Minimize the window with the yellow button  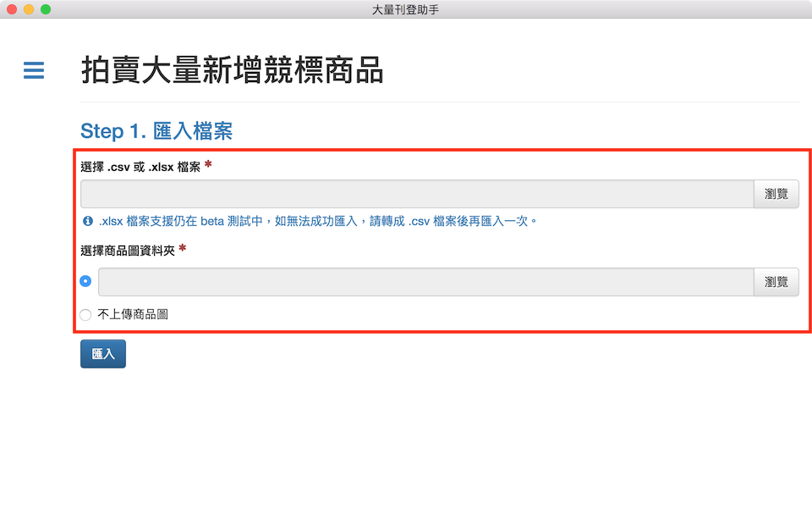[x=29, y=9]
